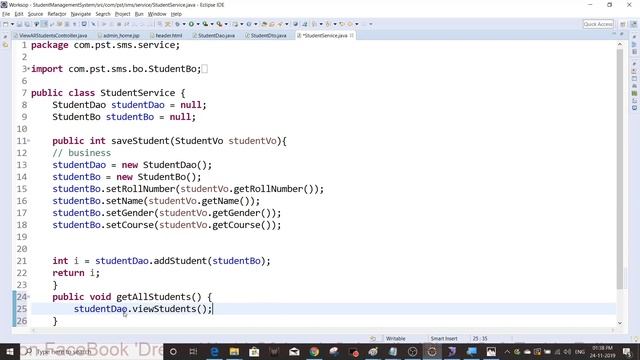Click the Package Explorer icon on left trim
The image size is (640, 360).
5,45
